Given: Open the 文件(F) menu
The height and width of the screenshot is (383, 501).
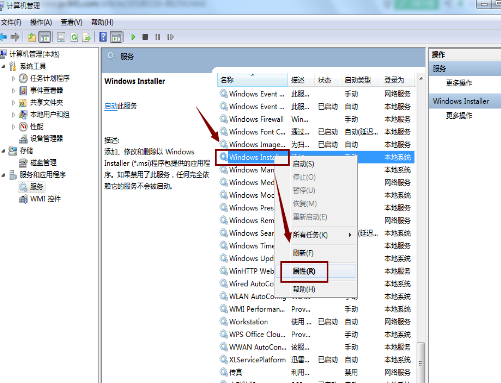Looking at the screenshot, I should click(11, 22).
